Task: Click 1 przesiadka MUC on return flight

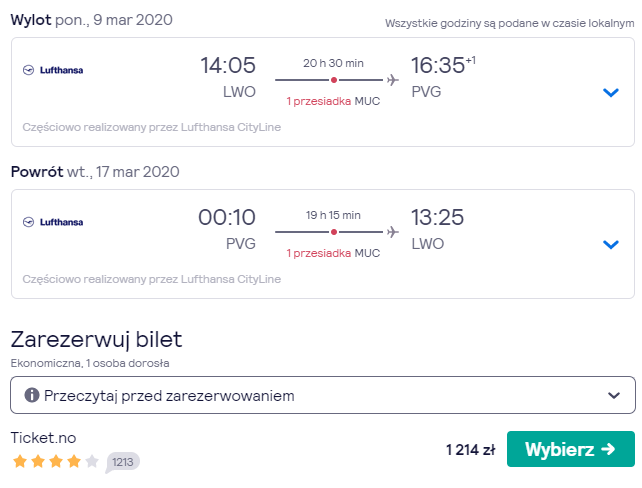Action: [x=333, y=253]
